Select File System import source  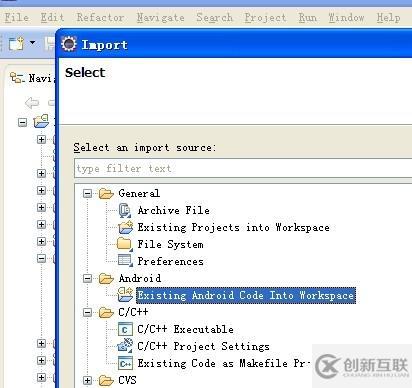click(x=170, y=244)
